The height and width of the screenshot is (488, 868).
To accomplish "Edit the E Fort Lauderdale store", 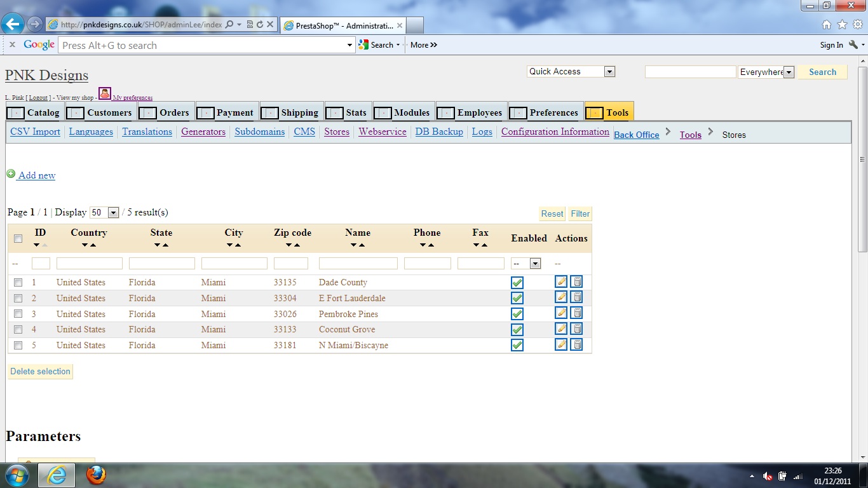I will coord(561,297).
